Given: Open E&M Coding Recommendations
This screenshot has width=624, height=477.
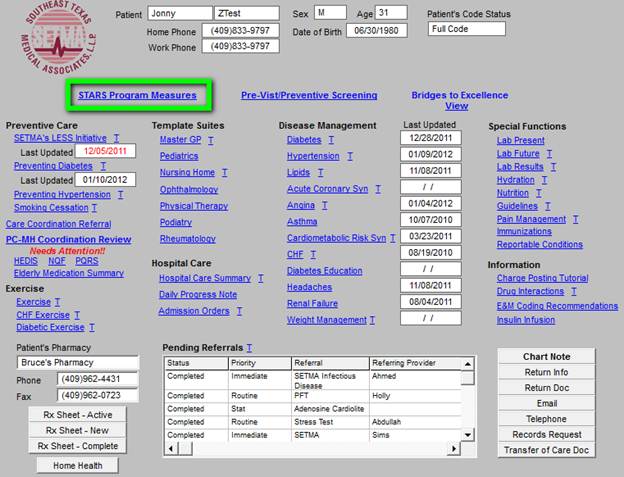Looking at the screenshot, I should (x=557, y=306).
